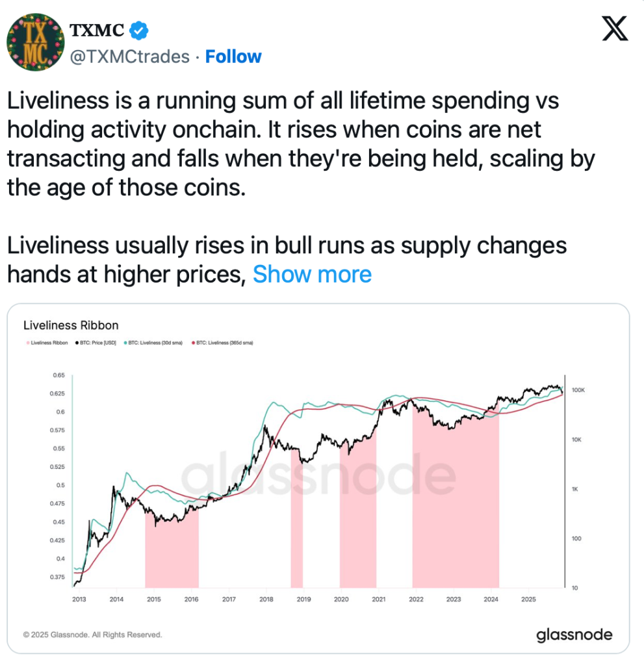Toggle the BTC: Price [USD] legend label
This screenshot has width=644, height=665.
pyautogui.click(x=97, y=342)
